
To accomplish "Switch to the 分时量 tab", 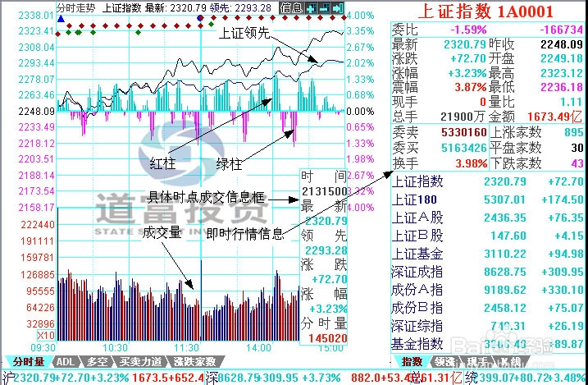I will 28,362.
